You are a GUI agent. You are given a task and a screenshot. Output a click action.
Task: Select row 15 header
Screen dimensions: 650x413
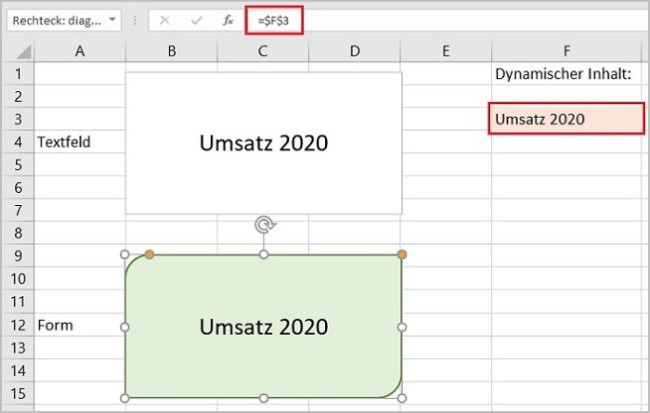pyautogui.click(x=18, y=394)
